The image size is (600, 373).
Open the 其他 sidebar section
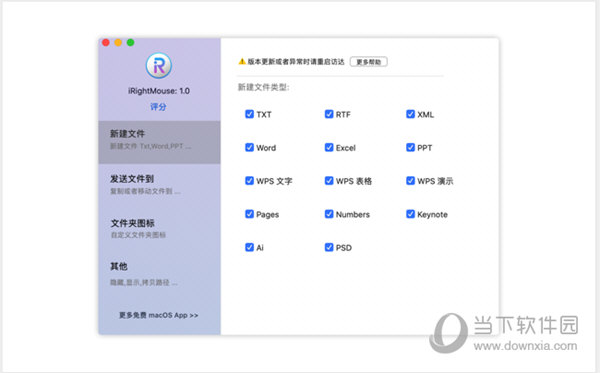click(159, 274)
